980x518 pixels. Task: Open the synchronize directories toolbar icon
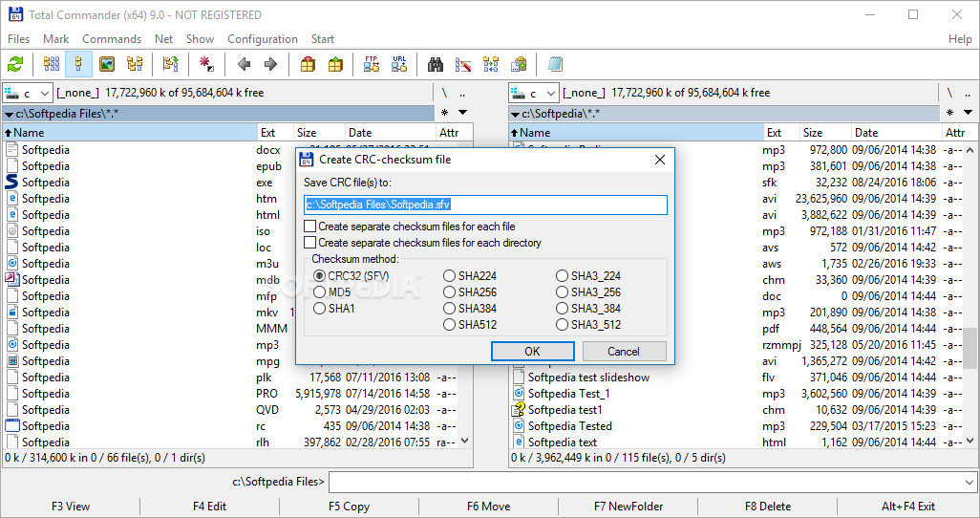(491, 64)
